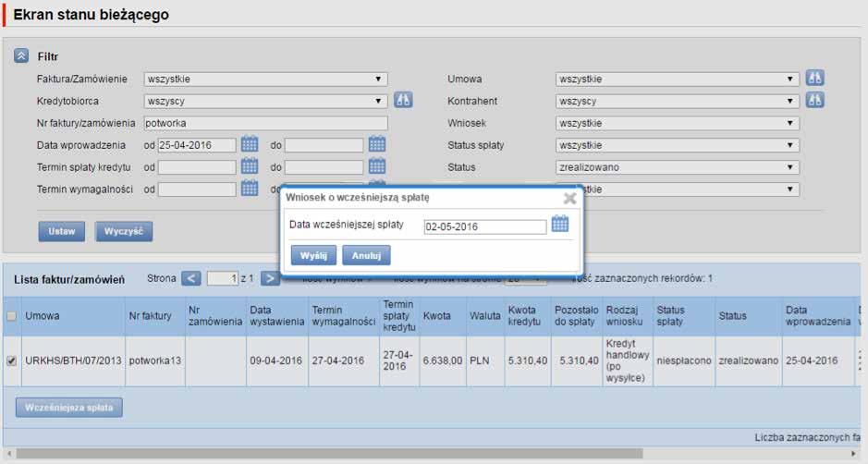The height and width of the screenshot is (464, 868).
Task: Open the Kontrahent dropdown
Action: coord(678,102)
